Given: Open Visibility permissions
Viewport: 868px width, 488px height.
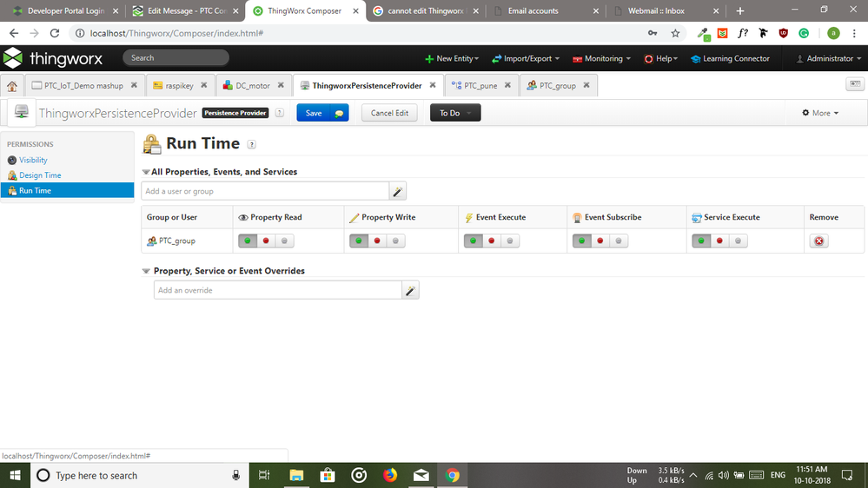Looking at the screenshot, I should click(x=33, y=161).
